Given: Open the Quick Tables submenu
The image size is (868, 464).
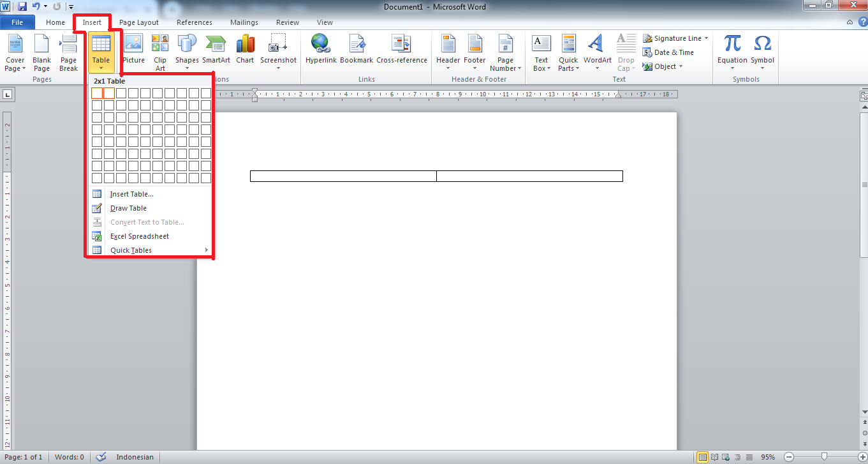Looking at the screenshot, I should [130, 250].
